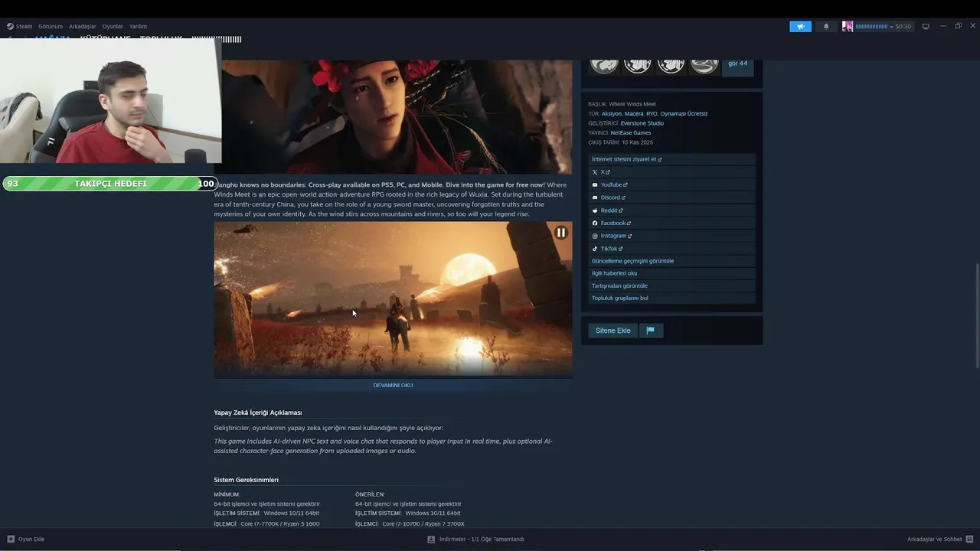Click the YouTube logo icon

(x=595, y=185)
